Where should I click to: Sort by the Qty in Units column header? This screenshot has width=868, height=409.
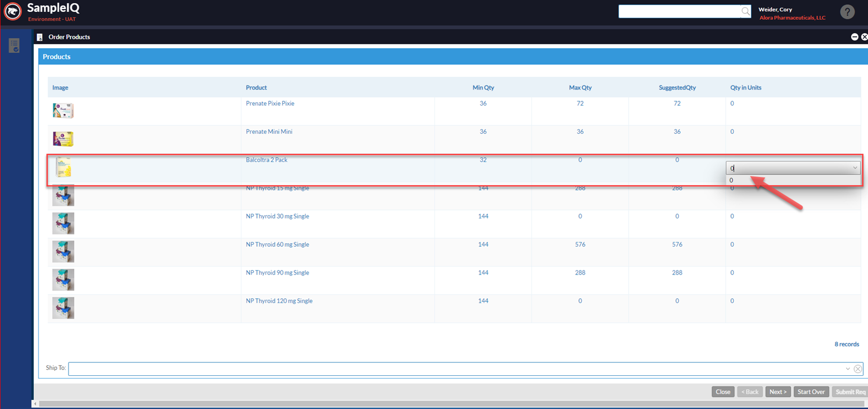746,88
